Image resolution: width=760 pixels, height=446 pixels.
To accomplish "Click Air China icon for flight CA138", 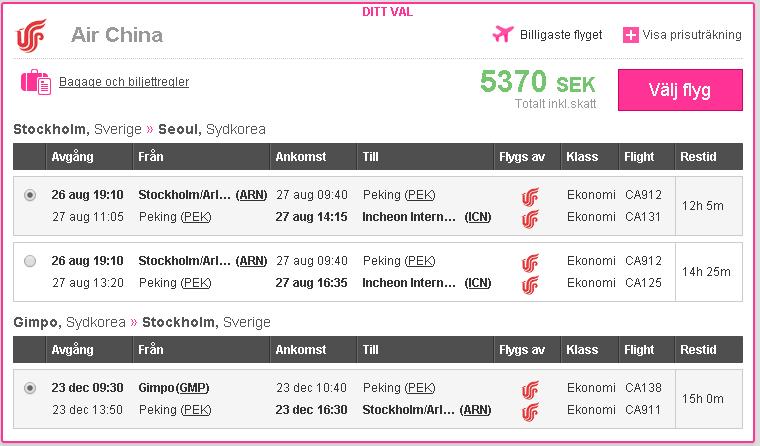I will point(530,388).
